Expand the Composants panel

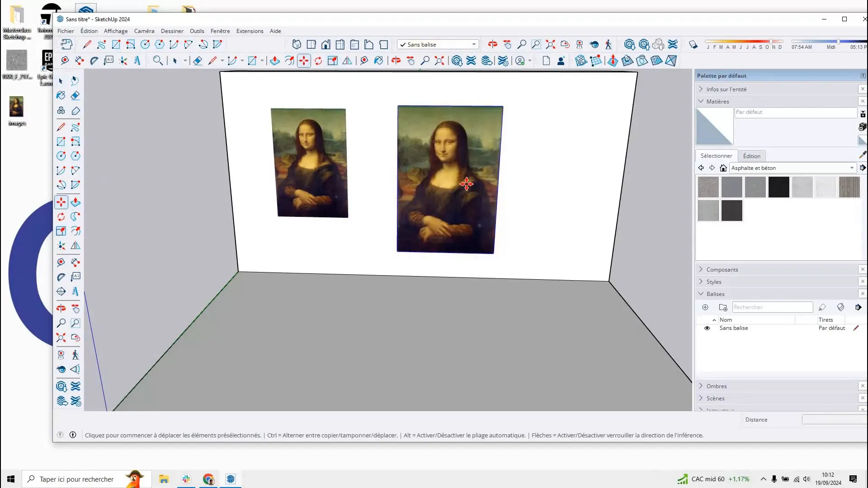pos(701,269)
